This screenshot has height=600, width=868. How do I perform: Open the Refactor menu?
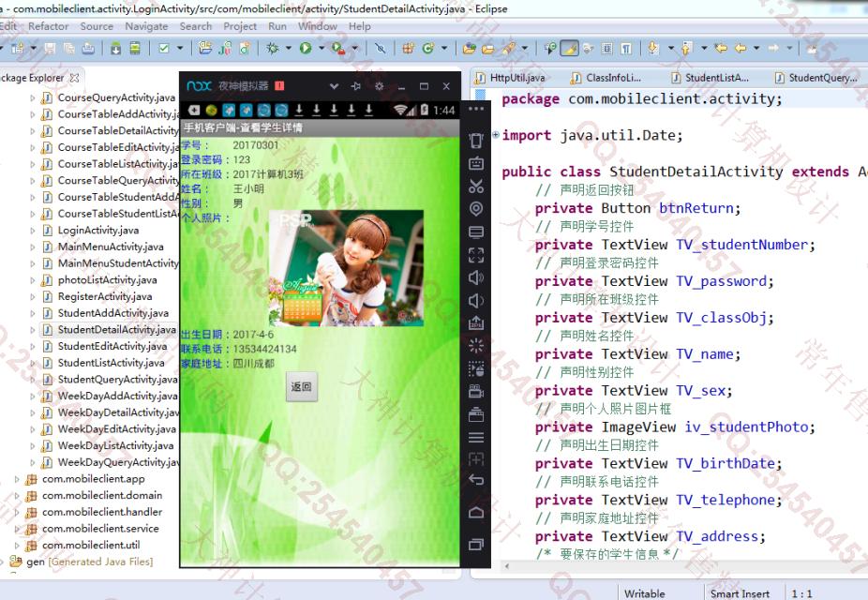[48, 26]
